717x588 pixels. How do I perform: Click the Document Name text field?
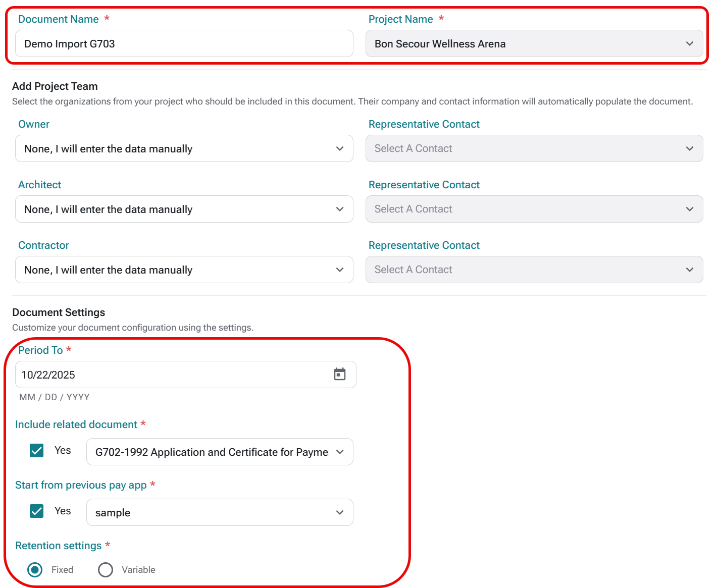(x=184, y=44)
